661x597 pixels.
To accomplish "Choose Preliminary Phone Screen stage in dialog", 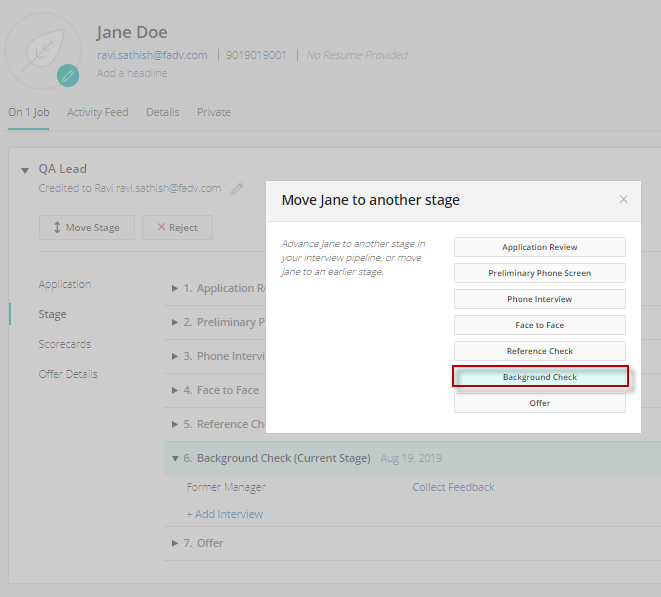I will [540, 273].
